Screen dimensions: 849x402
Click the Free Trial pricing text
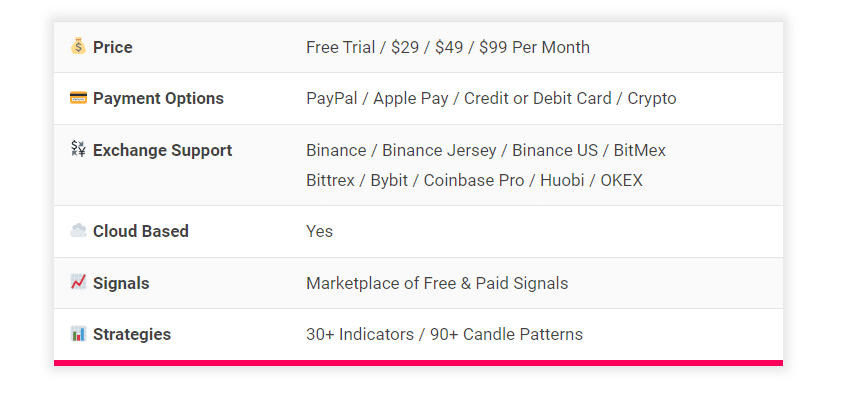click(341, 47)
